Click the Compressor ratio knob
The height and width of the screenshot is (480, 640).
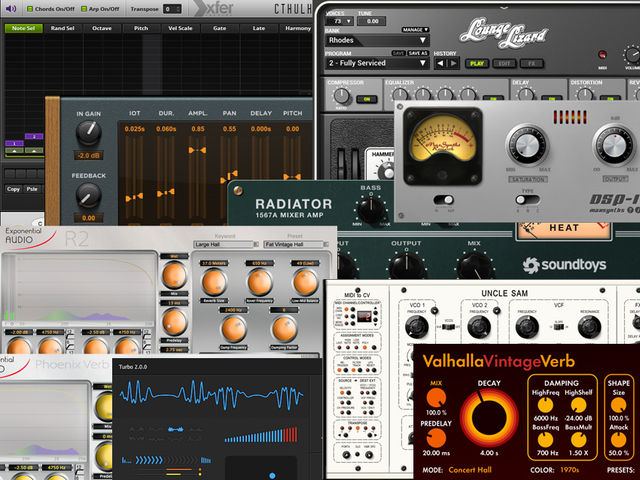pos(341,96)
